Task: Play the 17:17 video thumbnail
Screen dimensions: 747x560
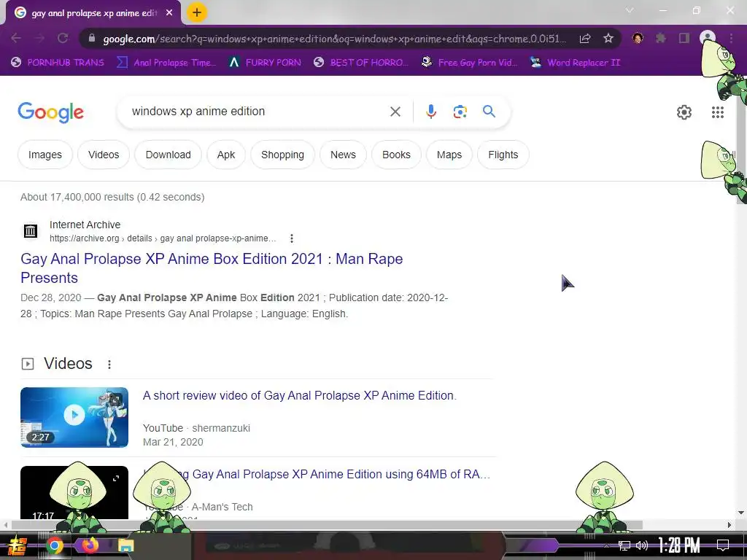Action: 74,492
